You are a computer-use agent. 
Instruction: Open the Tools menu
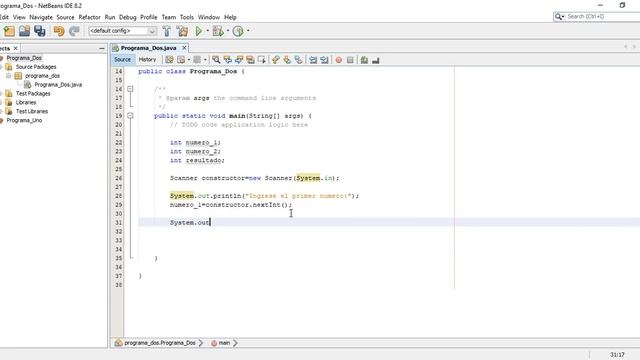click(187, 17)
